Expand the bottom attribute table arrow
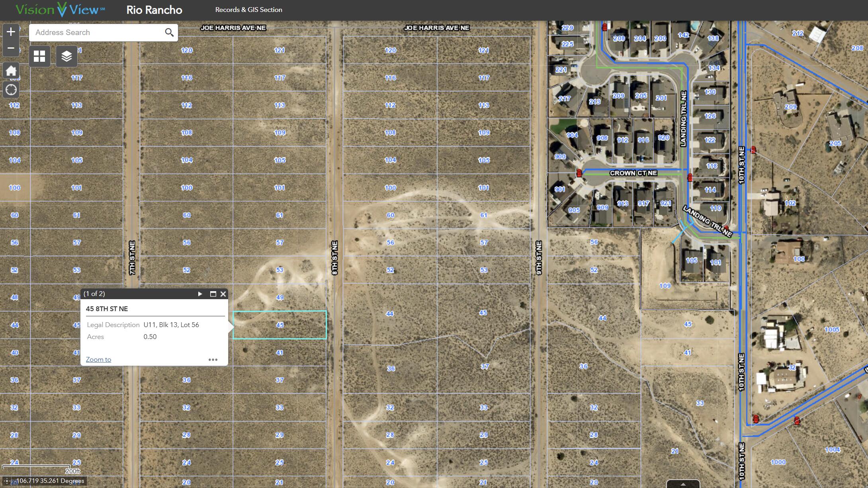This screenshot has width=868, height=488. point(683,484)
